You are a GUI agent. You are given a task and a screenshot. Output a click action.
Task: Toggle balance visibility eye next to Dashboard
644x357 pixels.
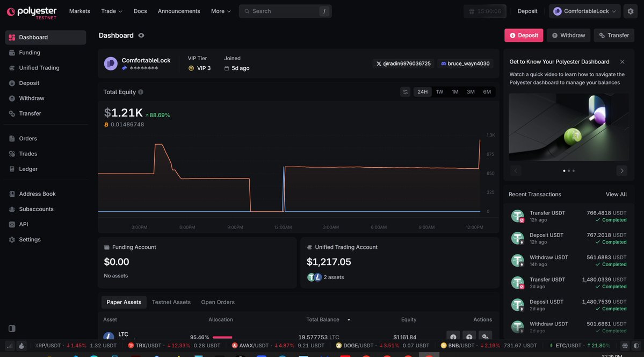[141, 35]
